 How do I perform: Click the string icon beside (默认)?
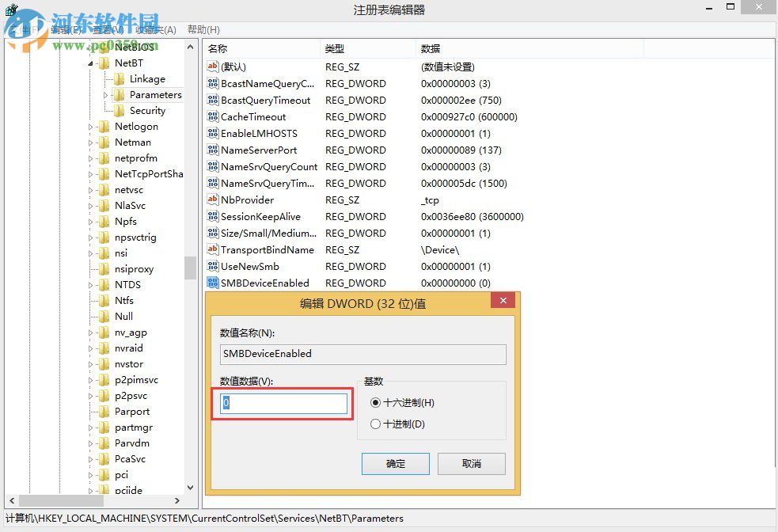212,67
